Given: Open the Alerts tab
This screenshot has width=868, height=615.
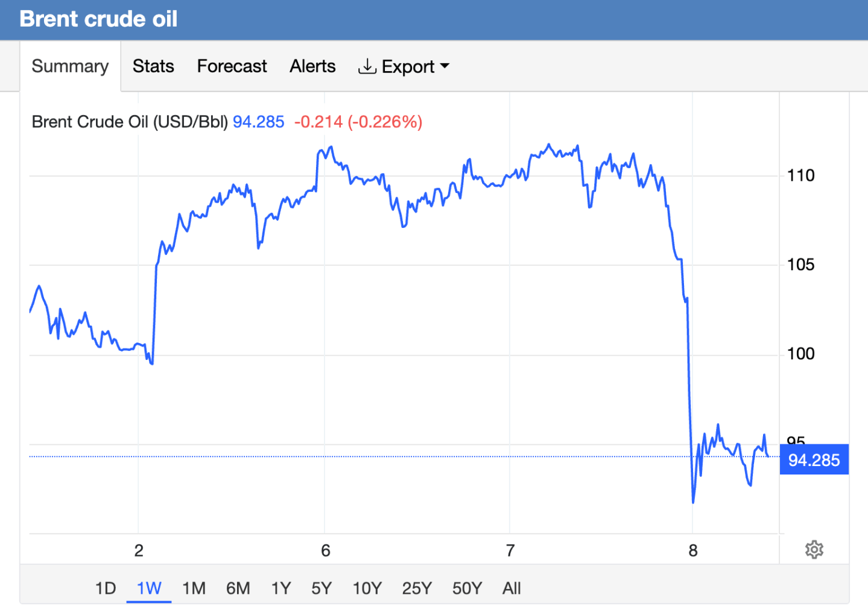Looking at the screenshot, I should click(312, 66).
